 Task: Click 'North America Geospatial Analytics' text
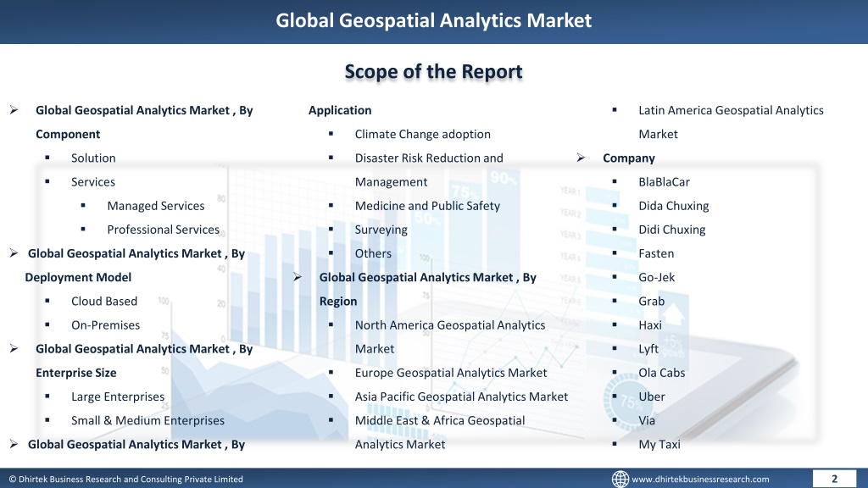click(450, 325)
